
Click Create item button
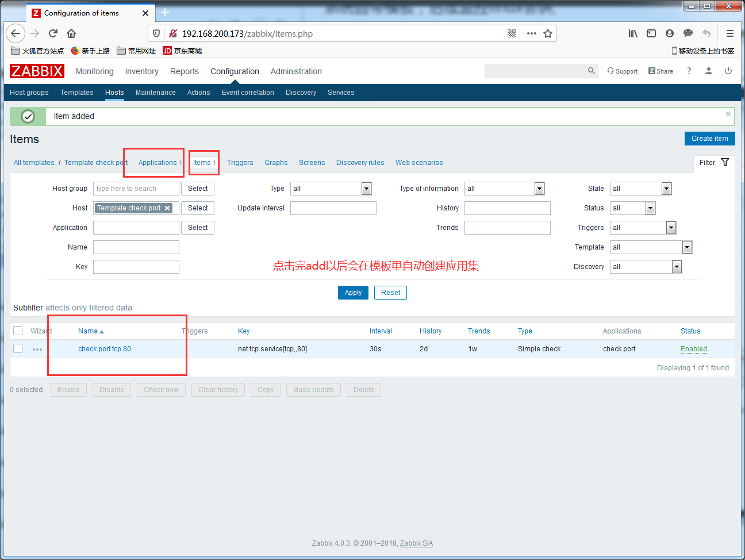click(710, 139)
